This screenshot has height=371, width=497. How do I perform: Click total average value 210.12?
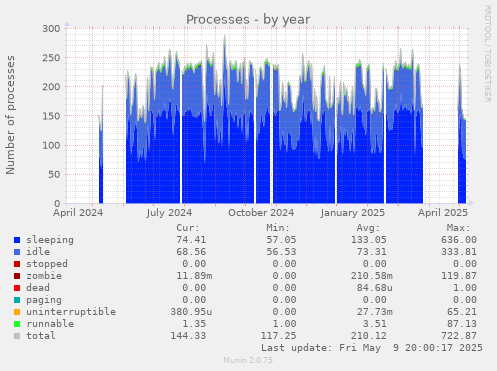coord(368,336)
